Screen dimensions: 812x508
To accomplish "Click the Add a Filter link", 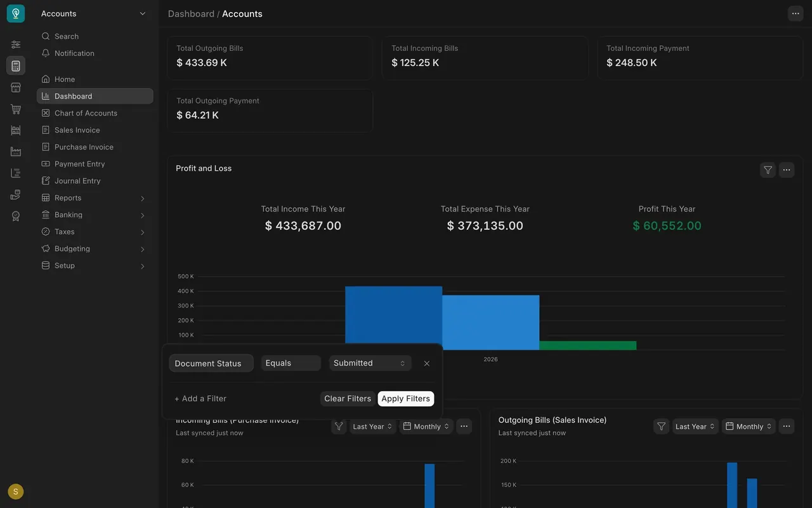I will tap(200, 399).
